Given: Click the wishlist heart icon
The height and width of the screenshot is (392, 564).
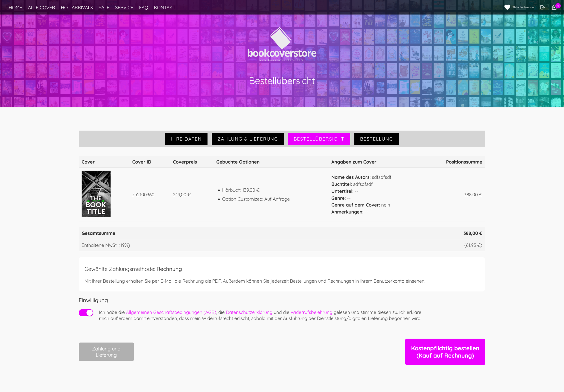Looking at the screenshot, I should coord(507,7).
